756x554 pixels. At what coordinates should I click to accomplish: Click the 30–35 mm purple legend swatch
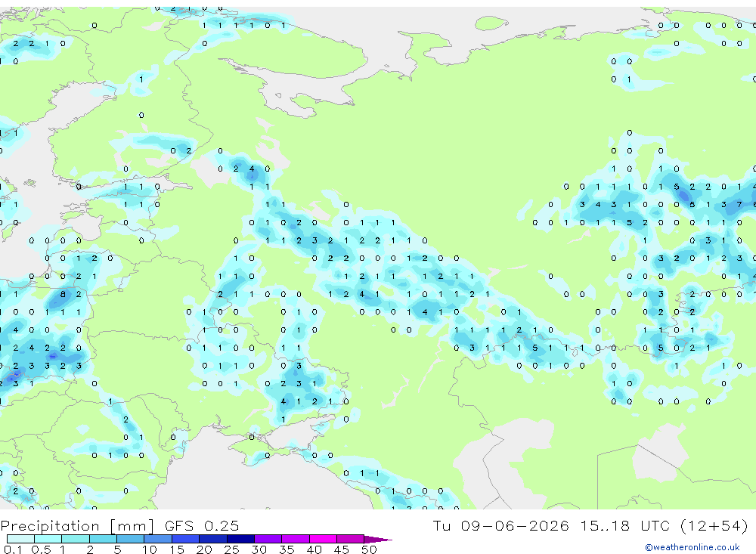[268, 539]
